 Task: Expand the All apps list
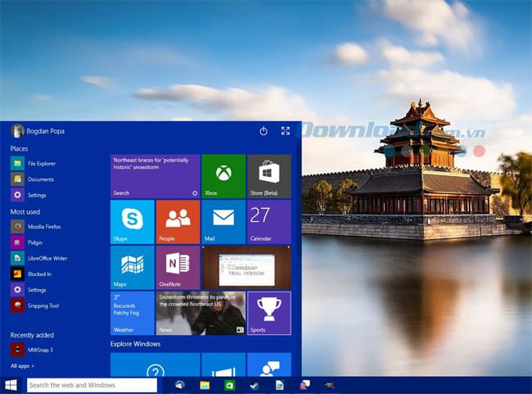[x=21, y=365]
